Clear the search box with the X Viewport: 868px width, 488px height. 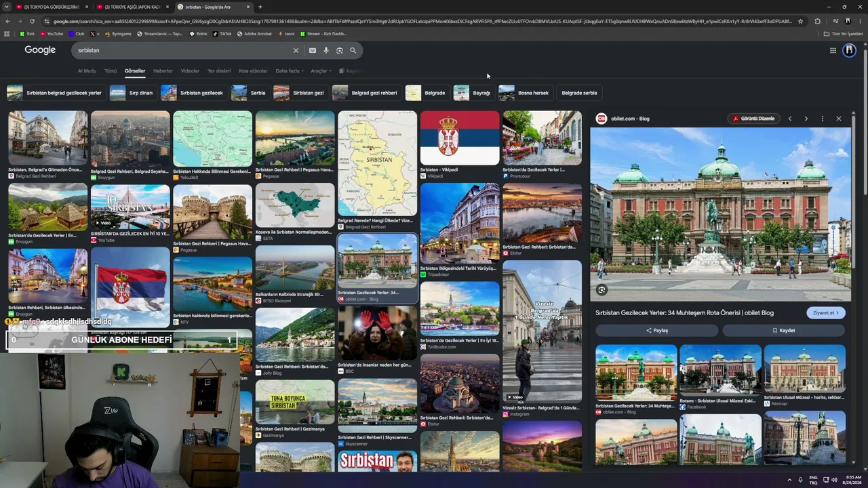pos(296,50)
